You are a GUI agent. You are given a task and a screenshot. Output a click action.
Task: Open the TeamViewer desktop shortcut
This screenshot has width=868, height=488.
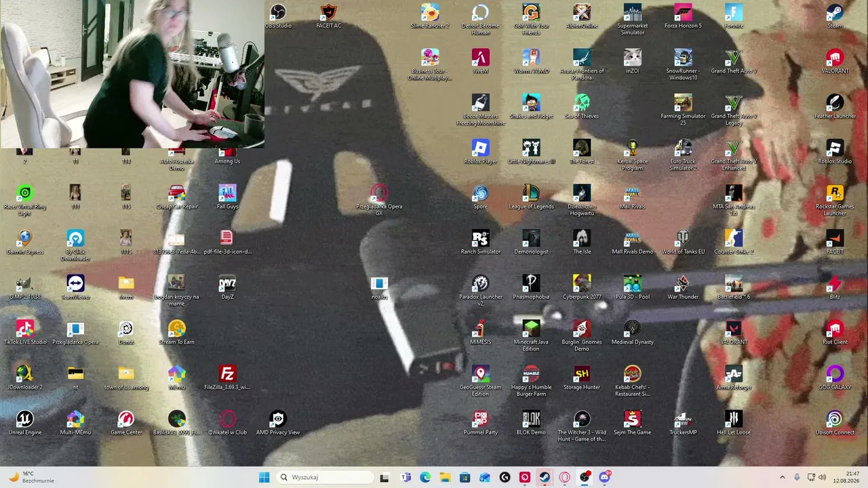point(75,287)
